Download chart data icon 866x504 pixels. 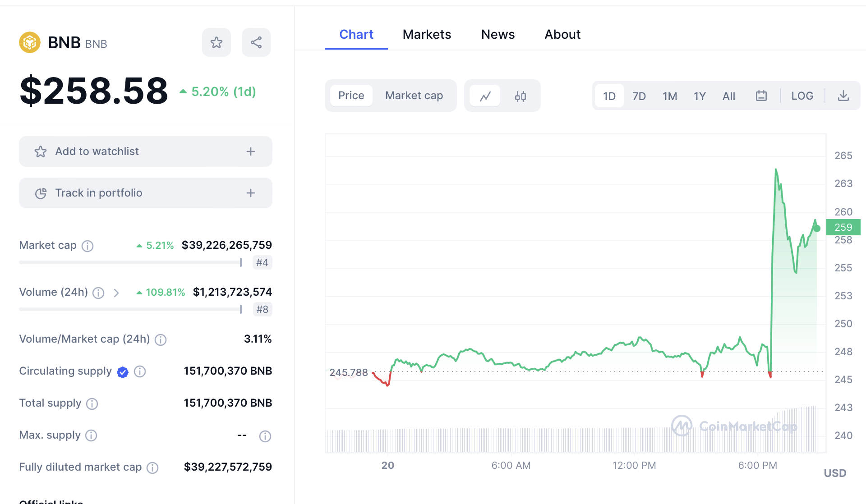click(x=843, y=96)
